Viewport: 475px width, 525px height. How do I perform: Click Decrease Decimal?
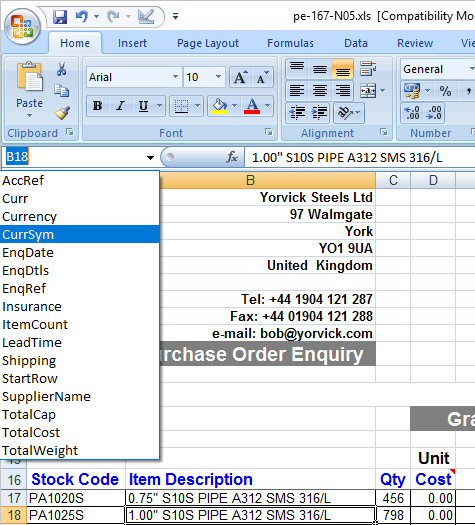point(434,112)
